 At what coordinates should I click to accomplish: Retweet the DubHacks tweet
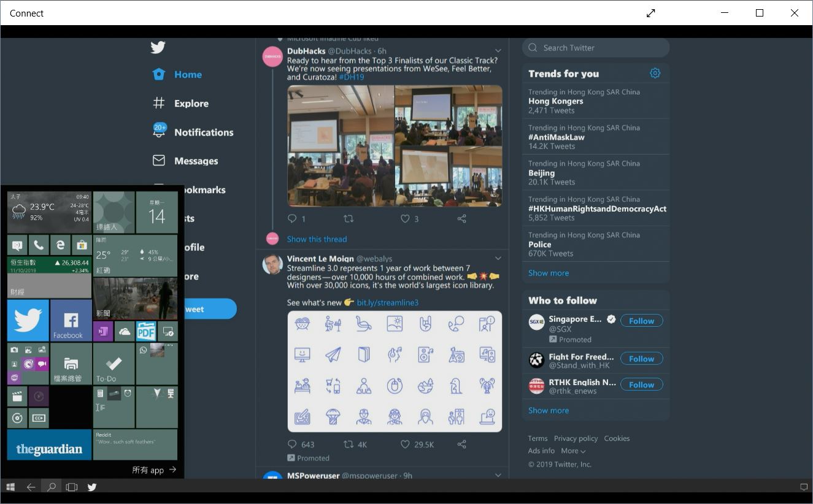pos(349,219)
